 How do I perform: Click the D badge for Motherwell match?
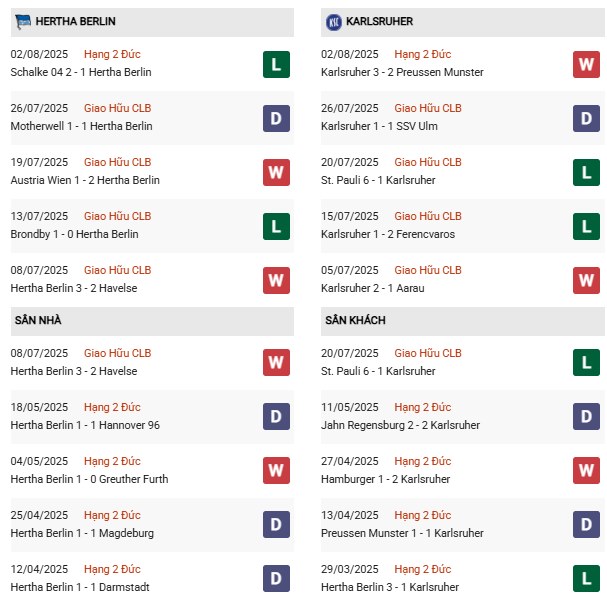[x=276, y=119]
